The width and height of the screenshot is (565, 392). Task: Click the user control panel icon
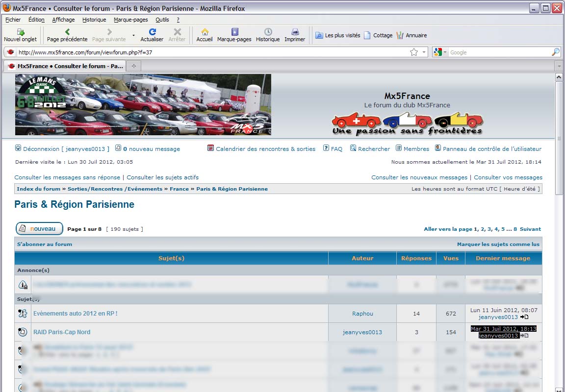438,148
